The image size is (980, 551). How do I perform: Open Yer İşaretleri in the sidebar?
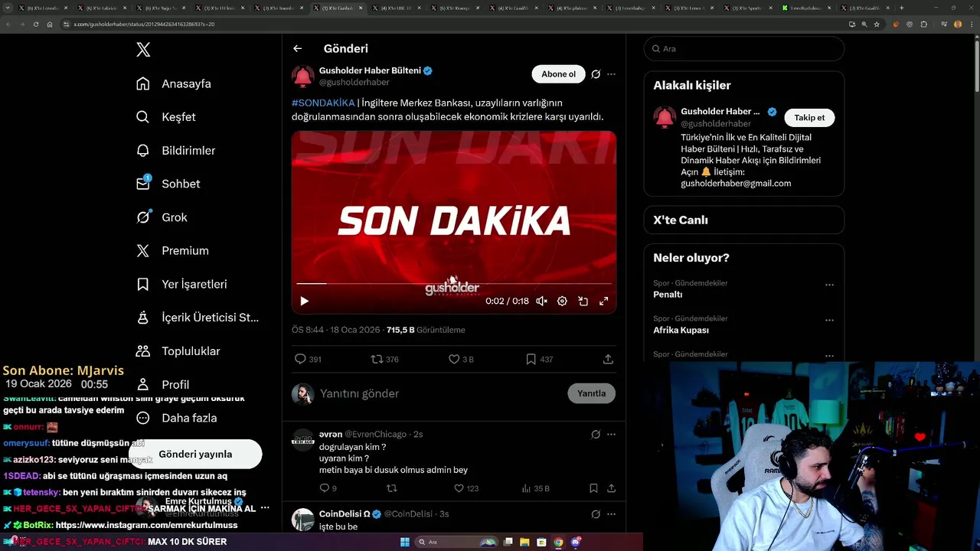[181, 284]
